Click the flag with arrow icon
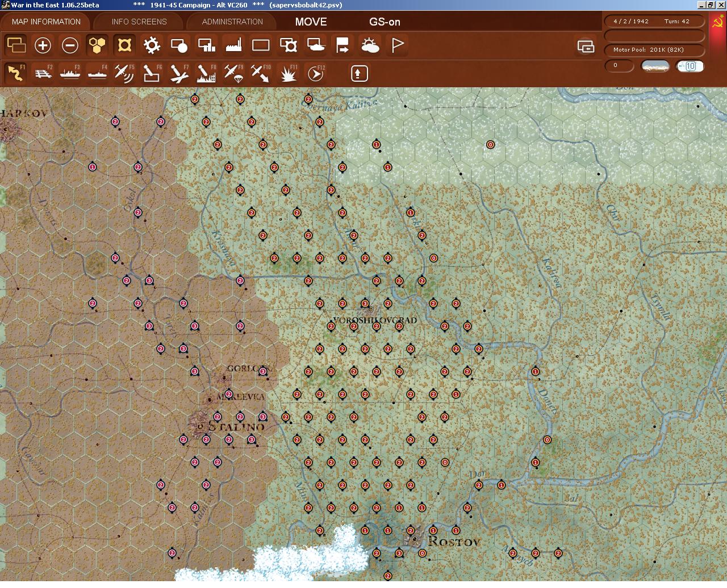This screenshot has height=588, width=727. tap(342, 45)
